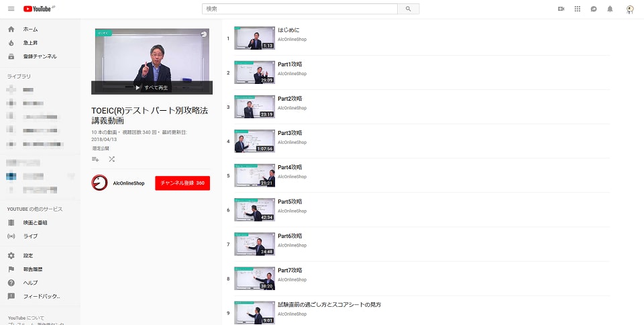Screen dimensions: 644x325
Task: Open the notifications bell
Action: click(x=610, y=9)
